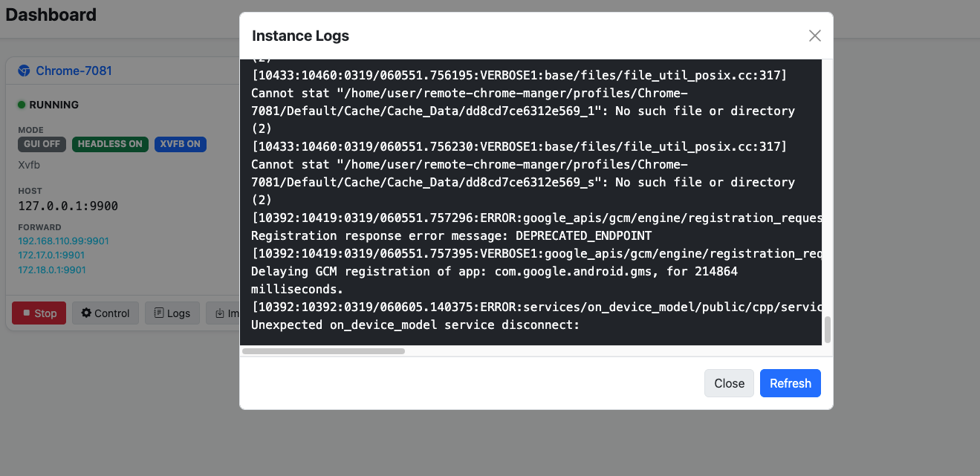Click the XVFB ON mode badge
The width and height of the screenshot is (980, 476).
pos(181,144)
